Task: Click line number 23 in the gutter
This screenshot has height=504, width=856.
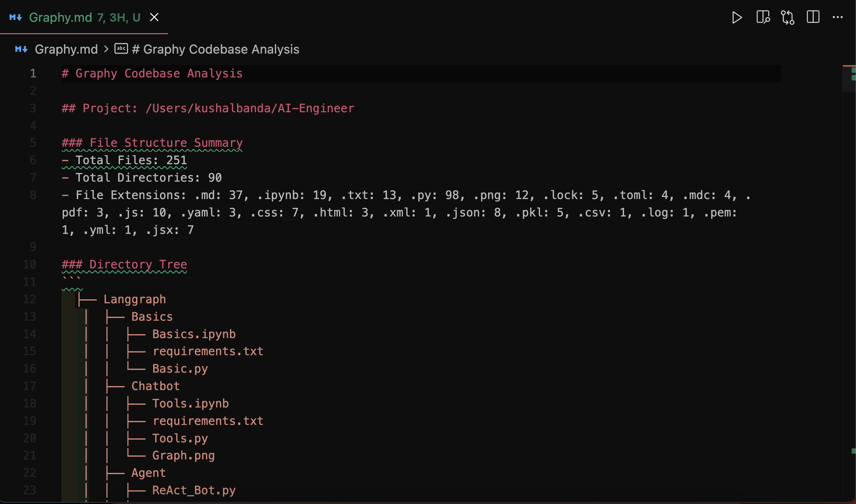Action: point(29,490)
